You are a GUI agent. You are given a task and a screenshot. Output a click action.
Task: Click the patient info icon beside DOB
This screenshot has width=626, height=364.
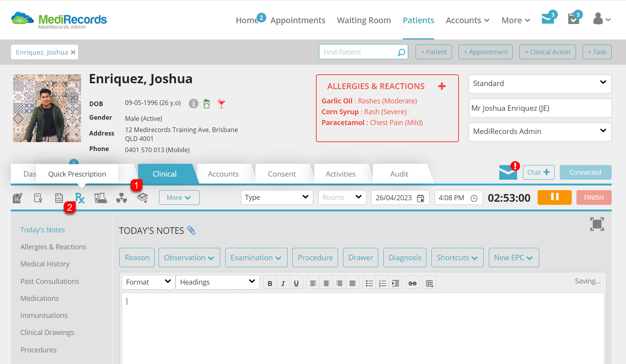click(x=193, y=103)
